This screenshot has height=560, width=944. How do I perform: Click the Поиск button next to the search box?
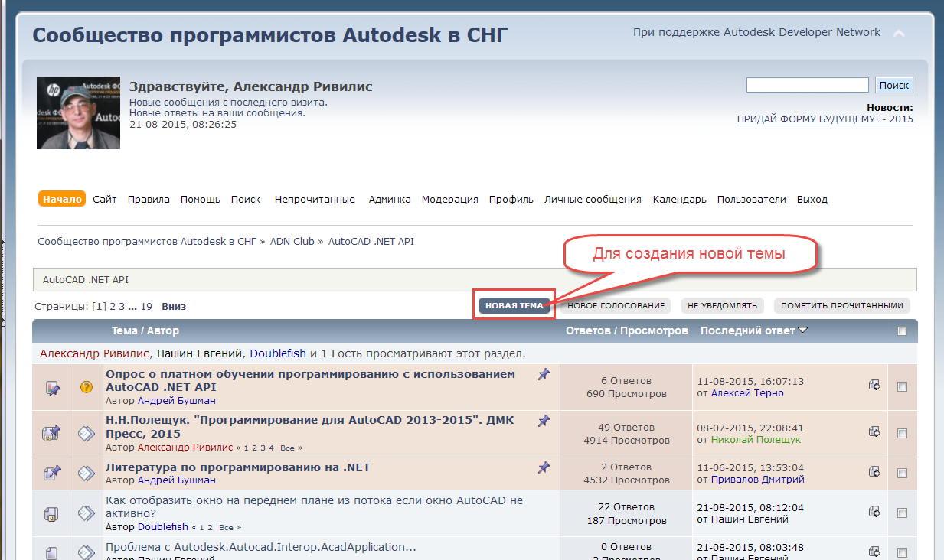coord(893,86)
